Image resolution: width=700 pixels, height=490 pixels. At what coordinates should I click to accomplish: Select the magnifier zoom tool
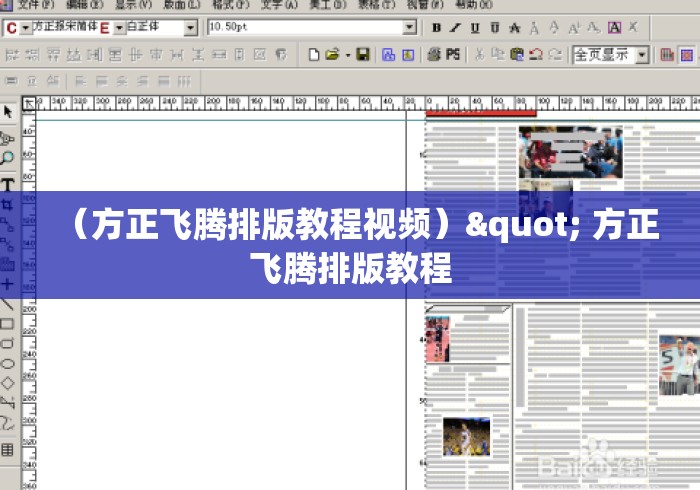click(x=8, y=158)
